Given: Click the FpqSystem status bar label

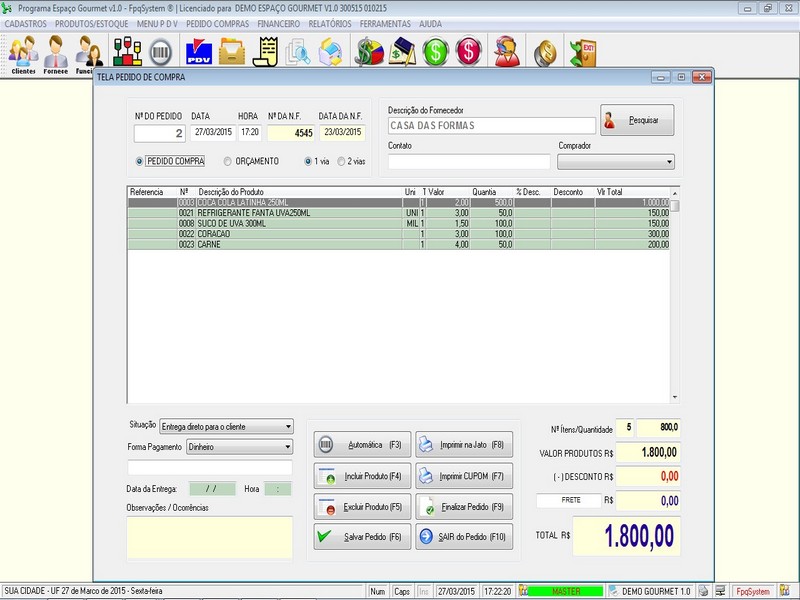Looking at the screenshot, I should pos(753,591).
